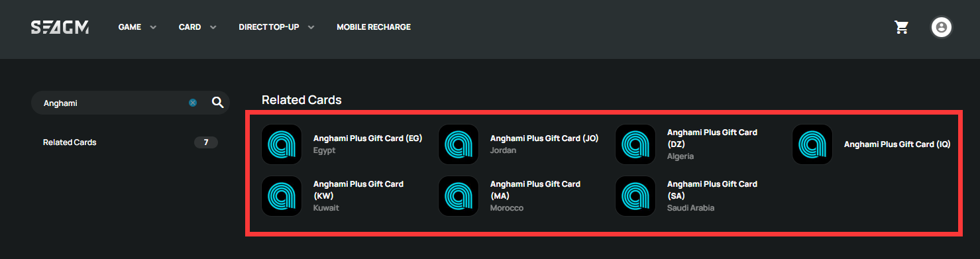Expand the CARD dropdown menu

(x=197, y=27)
